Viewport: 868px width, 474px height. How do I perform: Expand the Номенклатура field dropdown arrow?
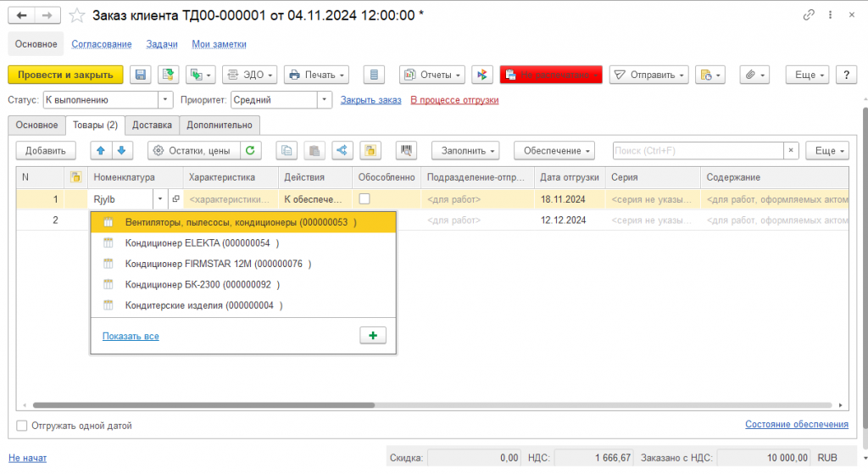coord(160,198)
